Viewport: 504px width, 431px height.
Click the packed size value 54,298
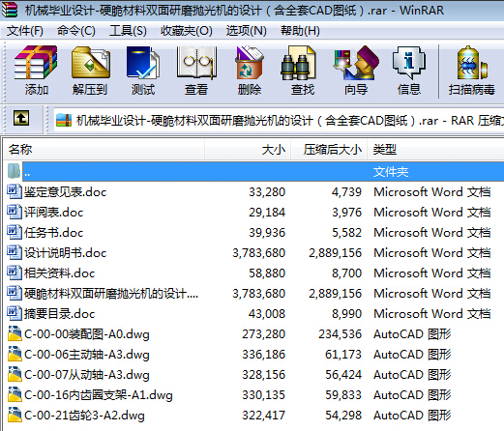pyautogui.click(x=343, y=416)
